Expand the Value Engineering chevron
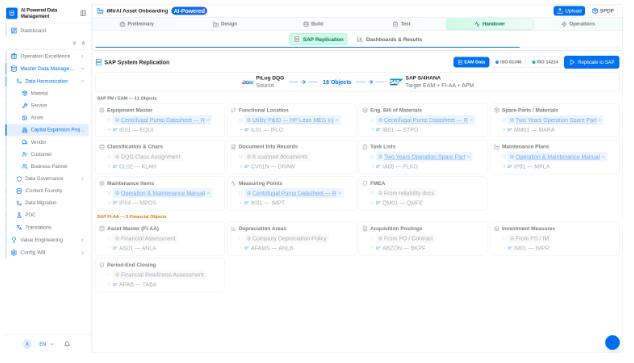 click(82, 240)
